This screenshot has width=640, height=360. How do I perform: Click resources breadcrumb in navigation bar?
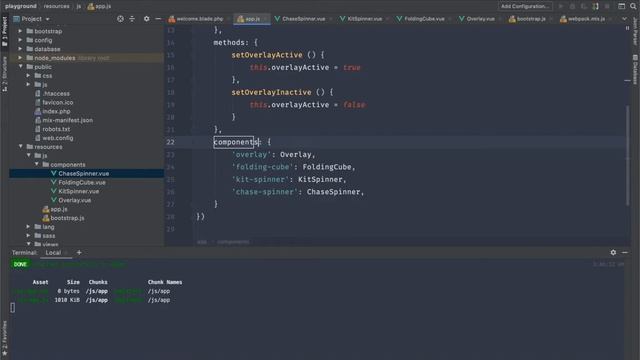click(56, 6)
